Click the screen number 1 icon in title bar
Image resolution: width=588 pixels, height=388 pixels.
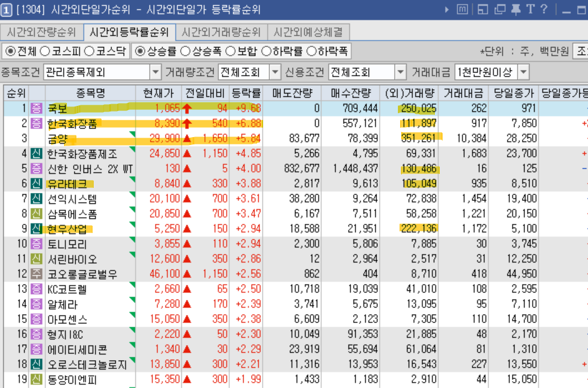(x=6, y=10)
